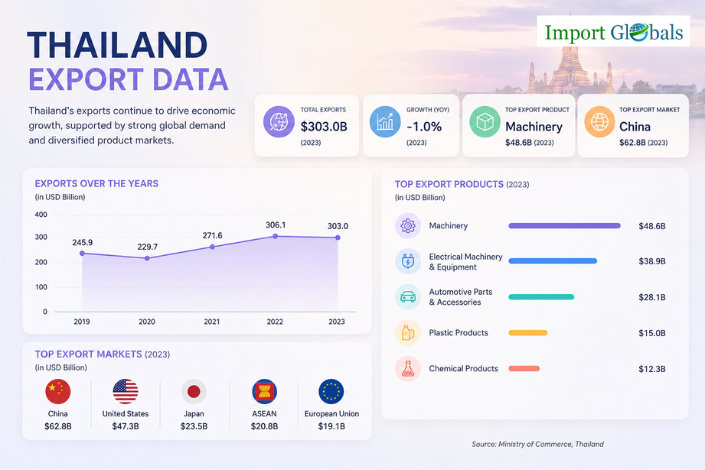Click the Import Globals logo
This screenshot has height=470, width=705.
(x=613, y=31)
